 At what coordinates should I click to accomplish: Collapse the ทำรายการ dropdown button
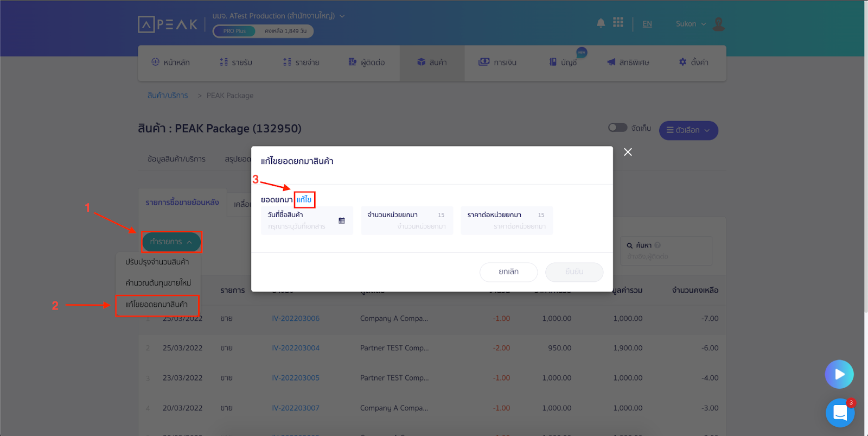[171, 242]
